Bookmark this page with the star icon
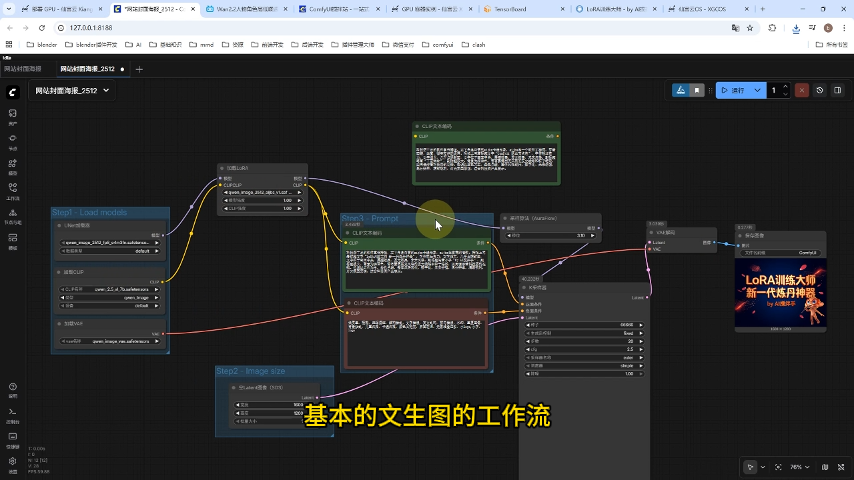 click(x=750, y=28)
